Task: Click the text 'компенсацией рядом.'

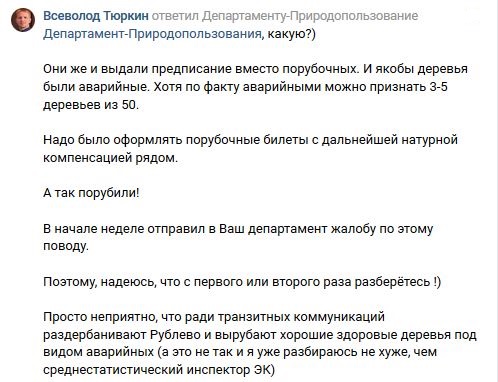Action: coord(110,158)
